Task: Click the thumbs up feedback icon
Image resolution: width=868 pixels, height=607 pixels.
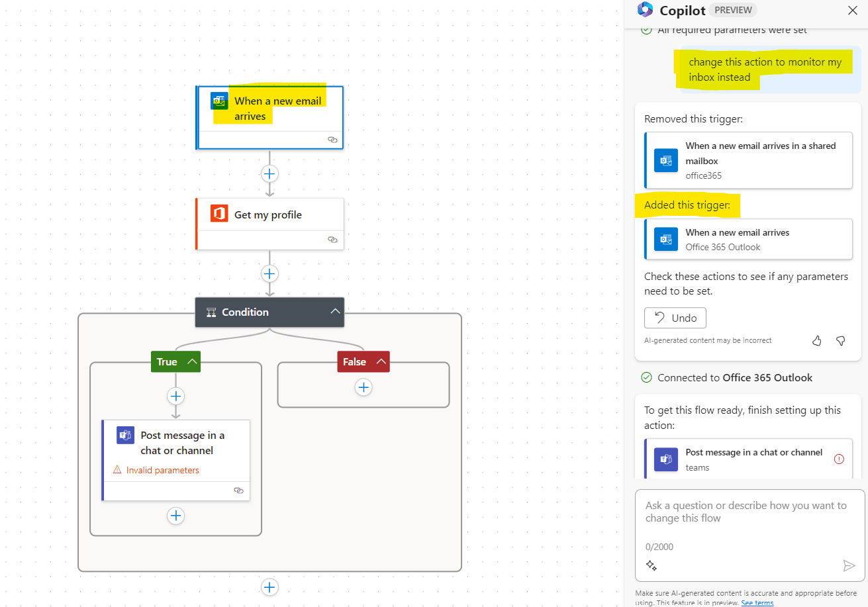Action: [816, 340]
